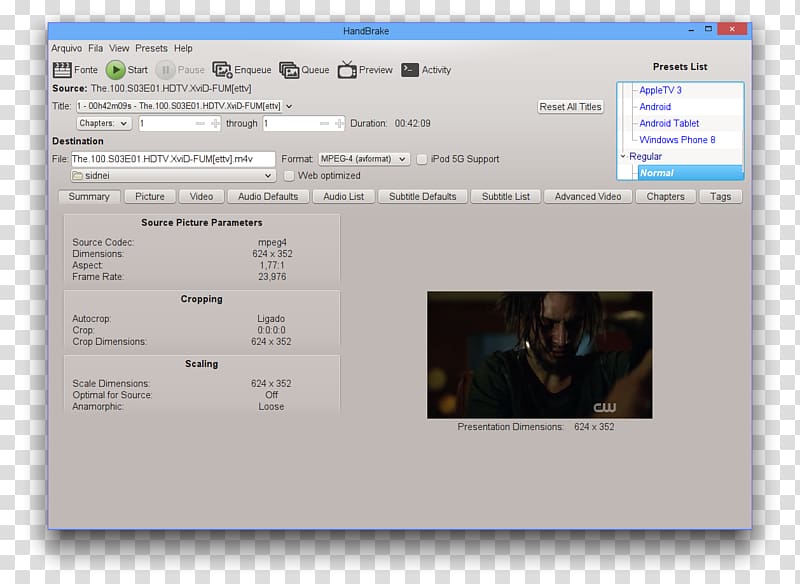
Task: Click the Frame Rate value 23,976
Action: click(272, 276)
